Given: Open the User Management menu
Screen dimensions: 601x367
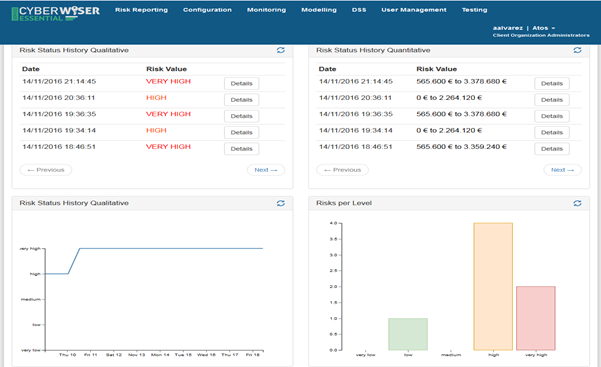Looking at the screenshot, I should (x=414, y=10).
